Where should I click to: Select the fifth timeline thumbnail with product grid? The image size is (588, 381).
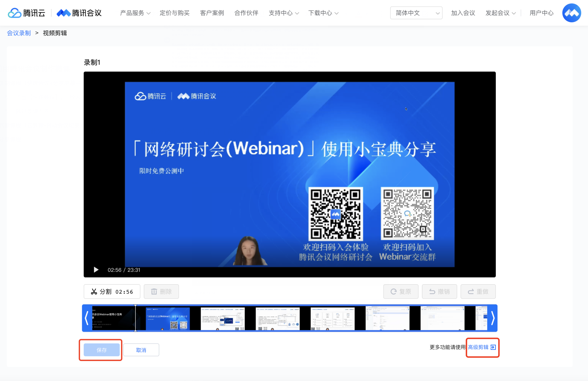click(332, 318)
